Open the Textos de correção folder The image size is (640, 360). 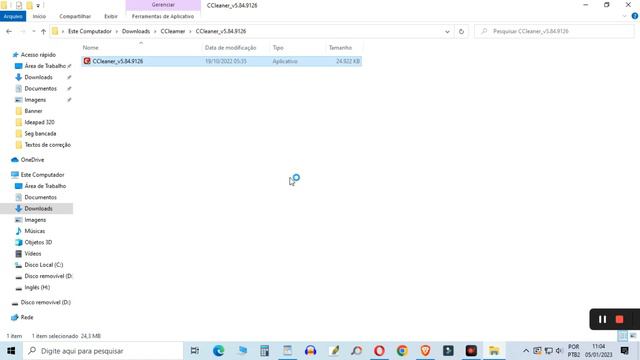click(47, 145)
